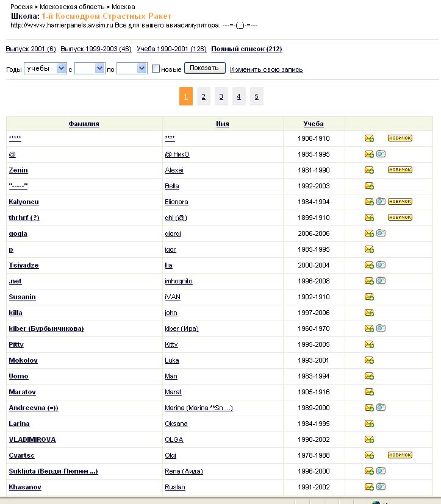View photos with gogia's camera icon

pyautogui.click(x=381, y=233)
